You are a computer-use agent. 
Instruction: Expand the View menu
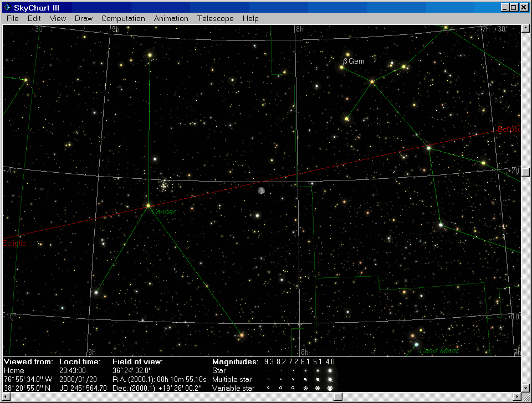58,18
